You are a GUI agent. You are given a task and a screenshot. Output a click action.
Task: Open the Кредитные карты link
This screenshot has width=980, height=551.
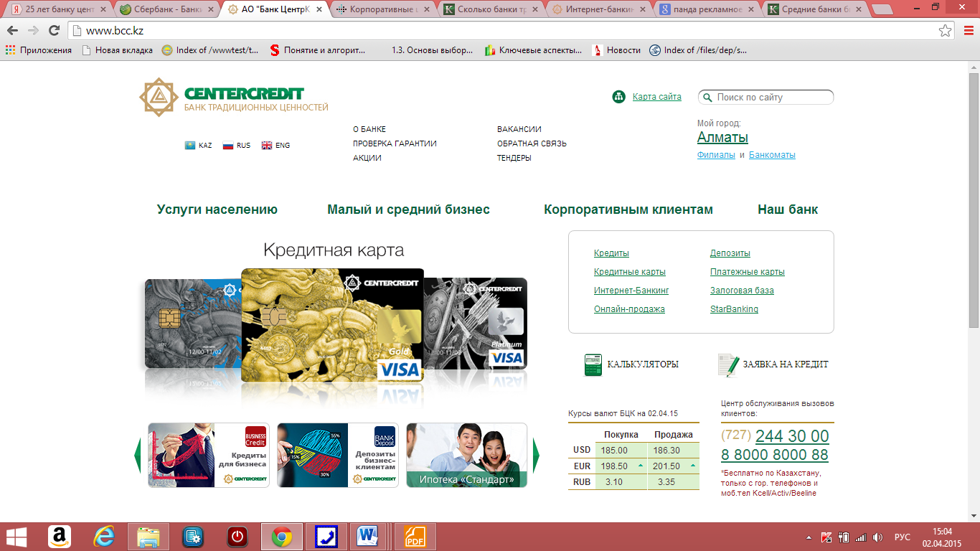coord(630,272)
